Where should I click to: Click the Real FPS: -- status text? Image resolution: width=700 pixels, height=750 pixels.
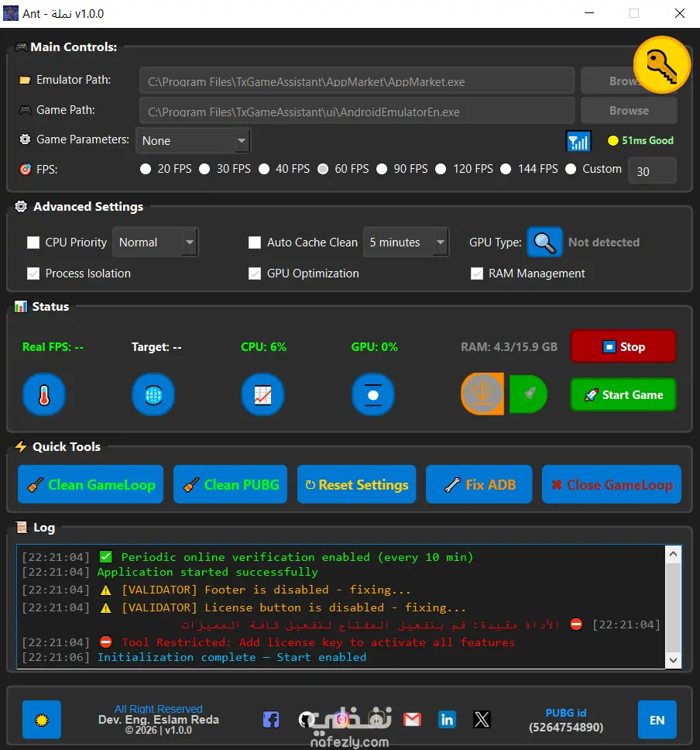pos(53,347)
